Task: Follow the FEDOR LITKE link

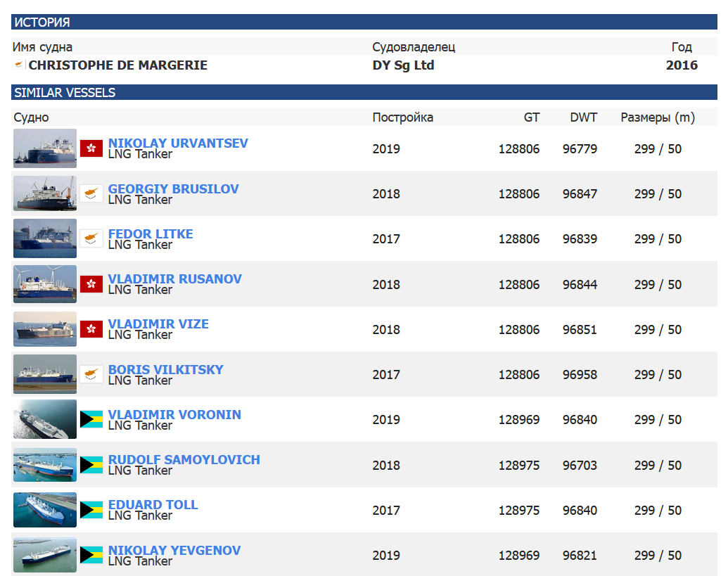Action: click(151, 233)
